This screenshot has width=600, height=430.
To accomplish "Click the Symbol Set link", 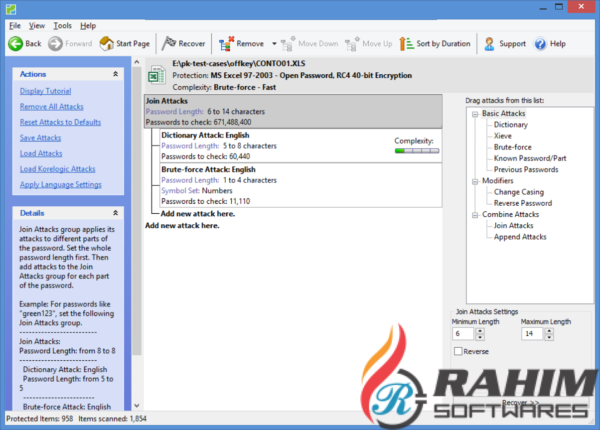I will coord(180,191).
